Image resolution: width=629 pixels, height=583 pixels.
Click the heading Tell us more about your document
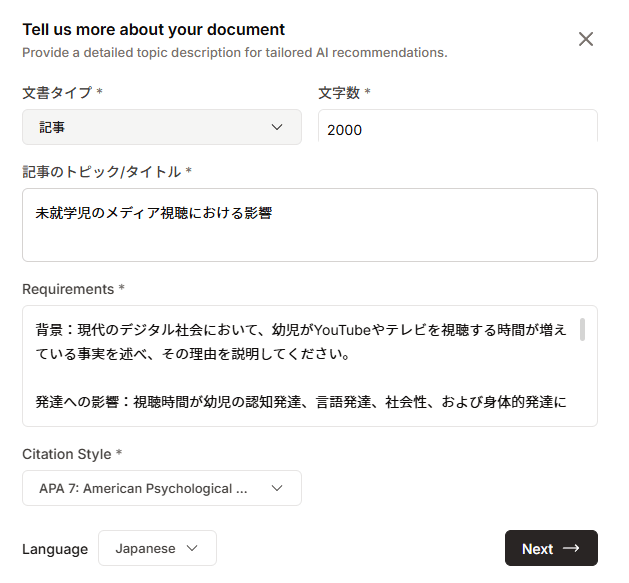point(154,29)
